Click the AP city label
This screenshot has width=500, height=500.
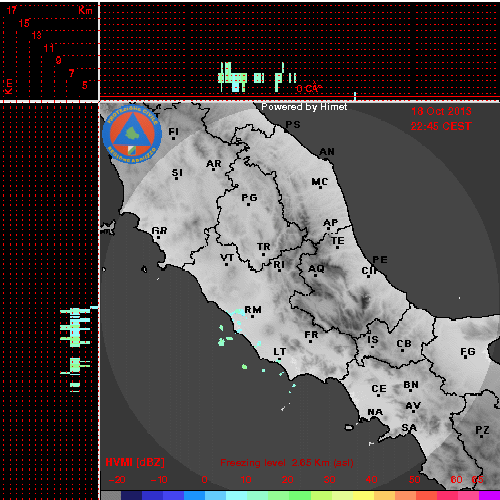pos(331,223)
